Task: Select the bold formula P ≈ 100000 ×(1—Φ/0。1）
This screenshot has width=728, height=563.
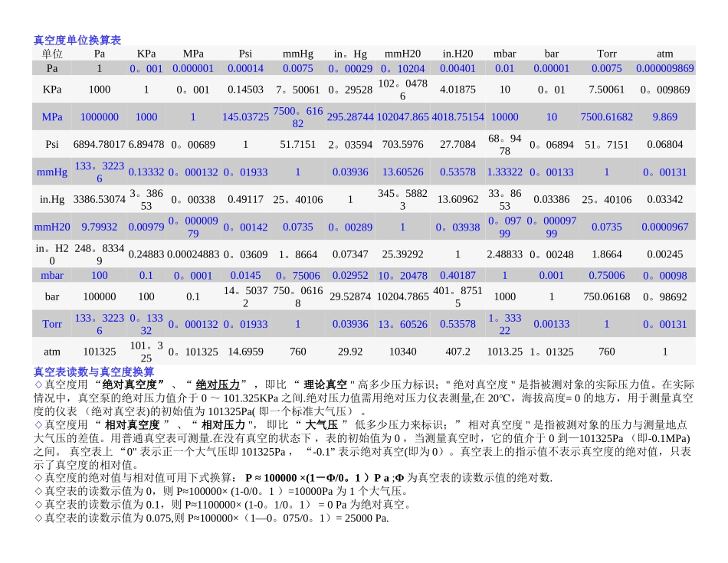Action: click(x=307, y=478)
